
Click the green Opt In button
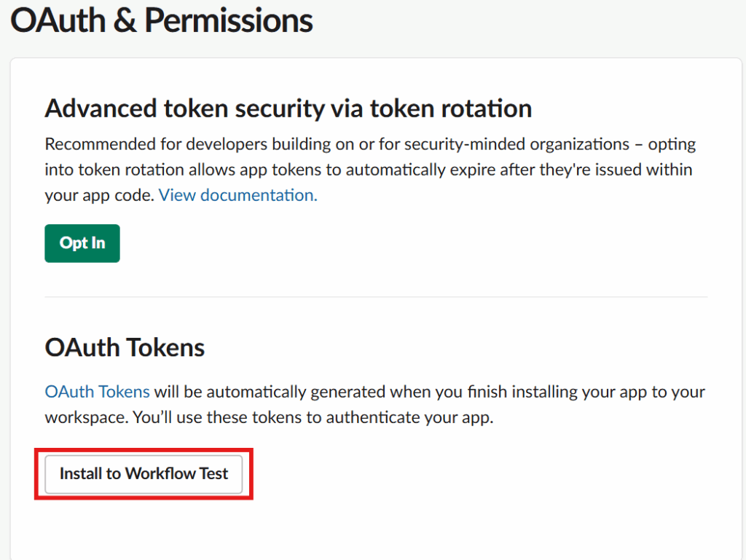(x=82, y=243)
